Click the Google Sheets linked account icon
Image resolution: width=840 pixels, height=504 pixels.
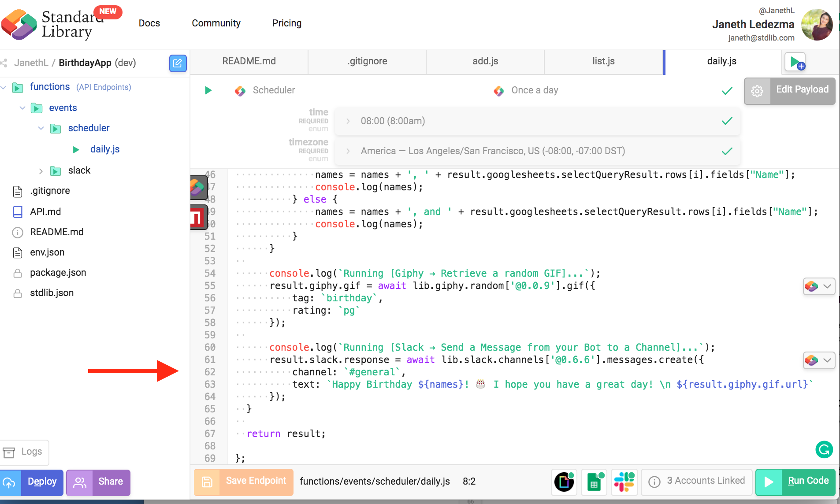595,482
